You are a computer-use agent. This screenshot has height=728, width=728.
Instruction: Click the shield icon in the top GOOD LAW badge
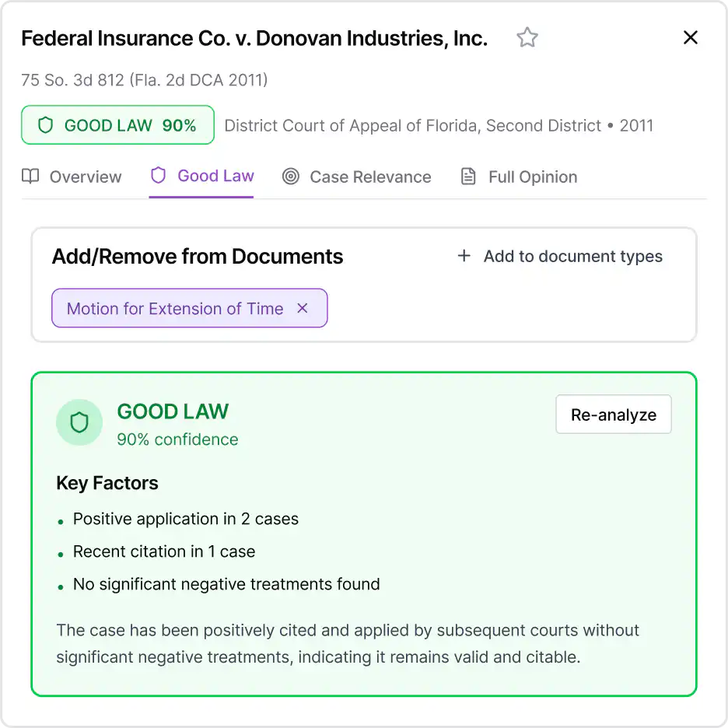pos(45,125)
